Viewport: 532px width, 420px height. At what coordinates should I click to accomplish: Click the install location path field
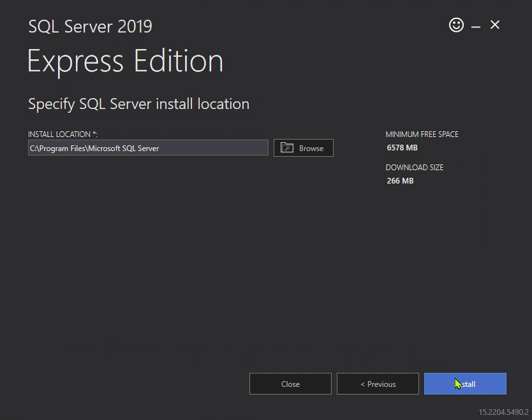[148, 148]
